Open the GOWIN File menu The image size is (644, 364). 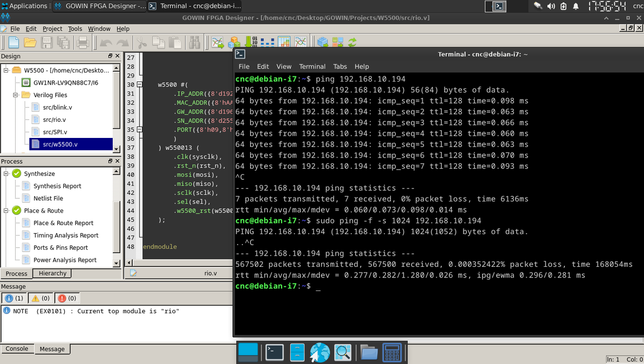coord(15,29)
